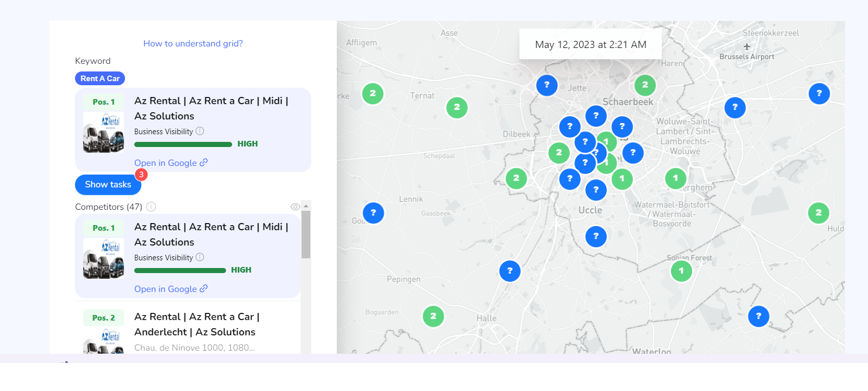Viewport: 868px width, 391px height.
Task: Open in Google link in competitors Pos. 1 card
Action: coord(171,289)
